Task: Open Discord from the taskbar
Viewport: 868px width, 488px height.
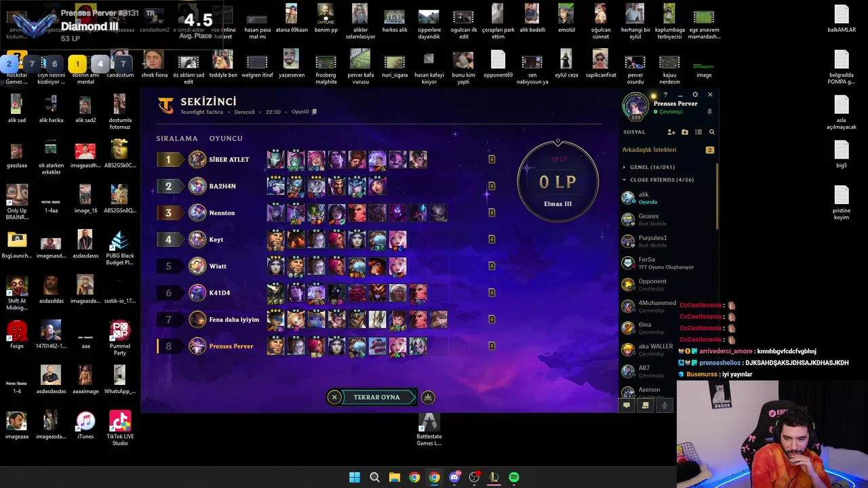Action: [x=454, y=477]
